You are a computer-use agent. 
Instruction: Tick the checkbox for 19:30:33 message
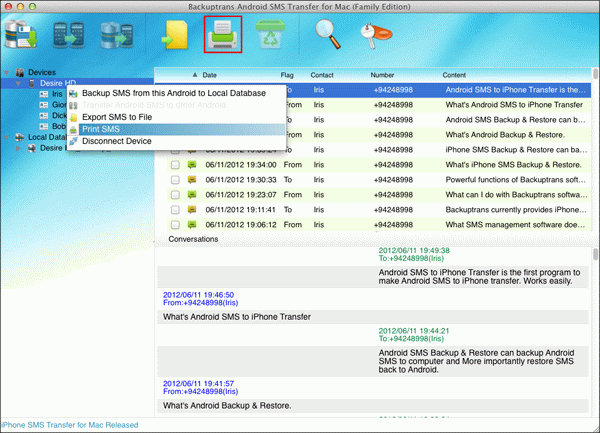[175, 180]
